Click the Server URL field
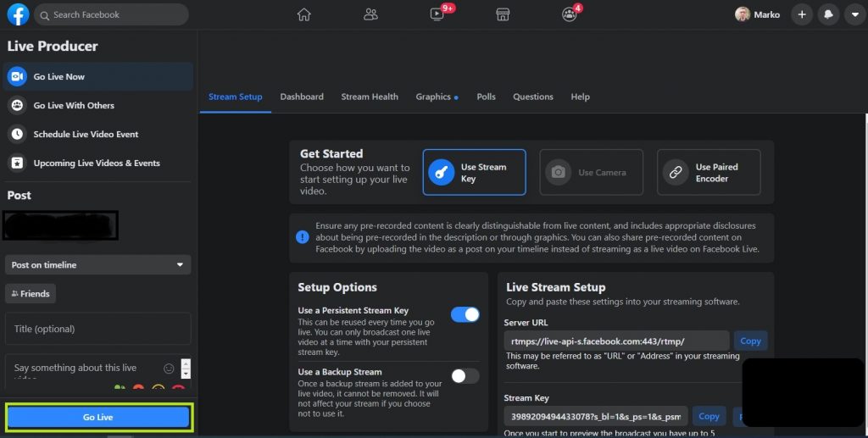The height and width of the screenshot is (438, 868). click(x=616, y=341)
